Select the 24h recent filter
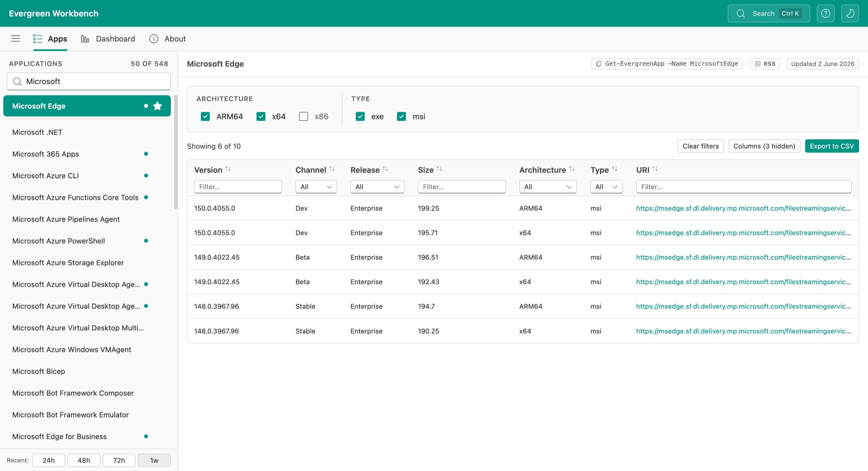 [49, 460]
